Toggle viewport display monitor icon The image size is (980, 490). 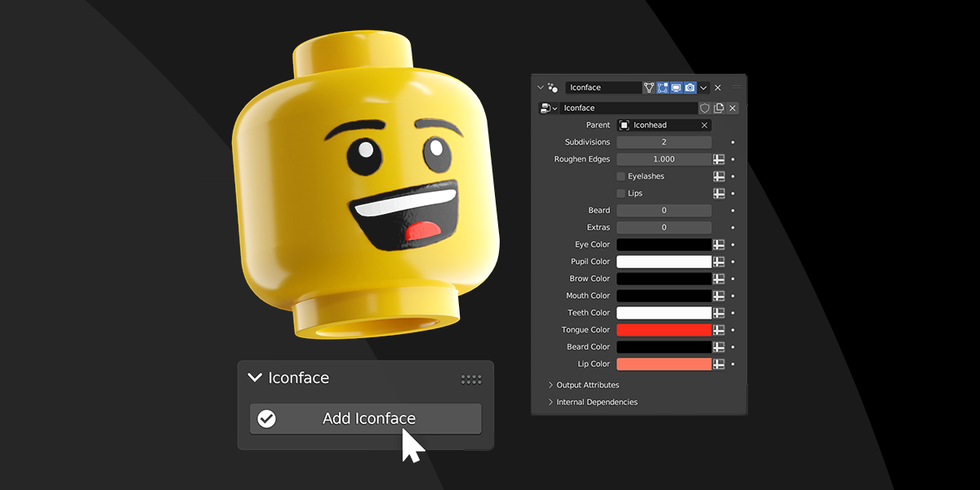pos(676,87)
